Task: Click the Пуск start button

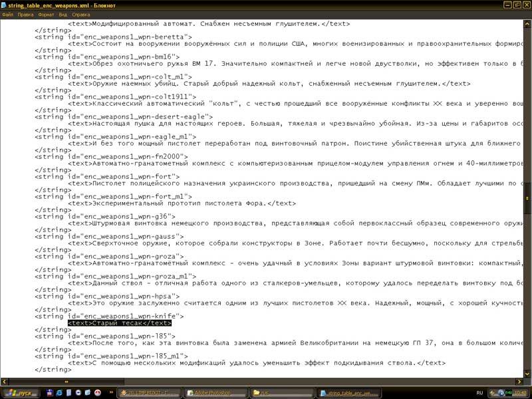Action: click(x=21, y=393)
